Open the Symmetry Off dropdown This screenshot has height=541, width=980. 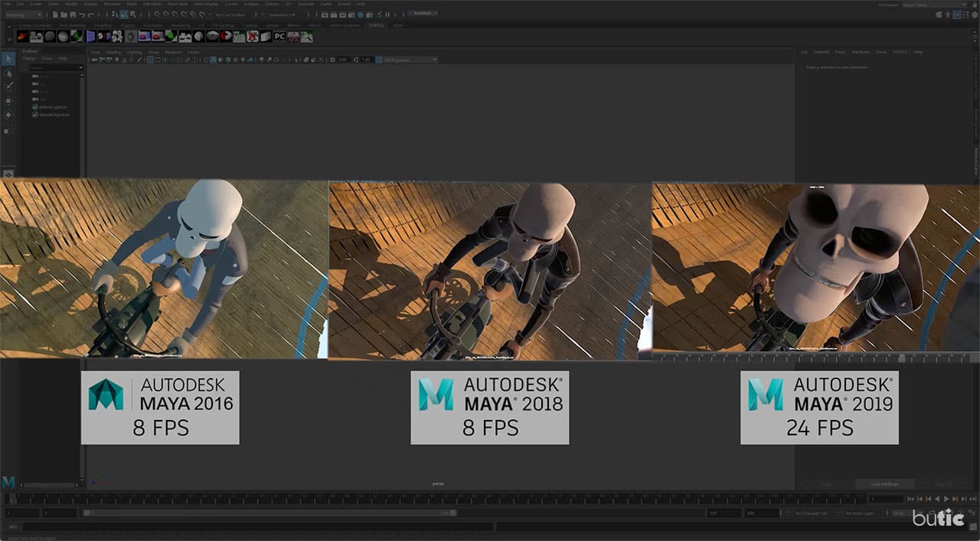click(x=281, y=15)
